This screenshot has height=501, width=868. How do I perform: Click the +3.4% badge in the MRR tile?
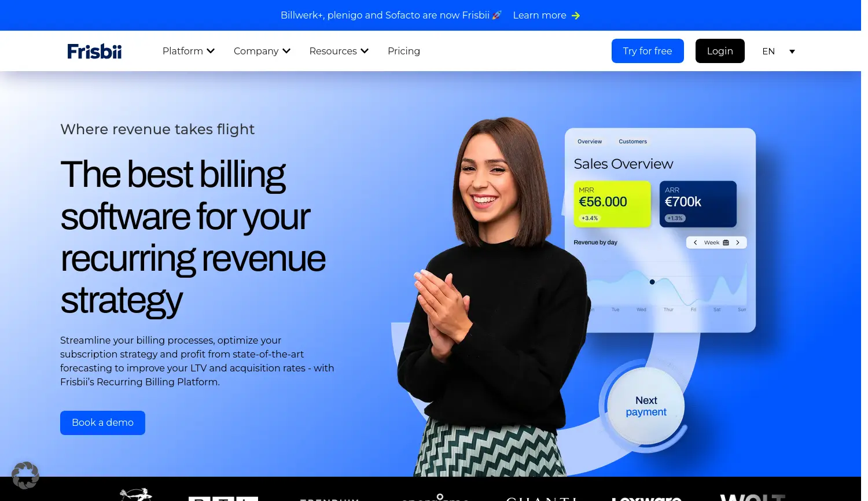click(x=590, y=218)
